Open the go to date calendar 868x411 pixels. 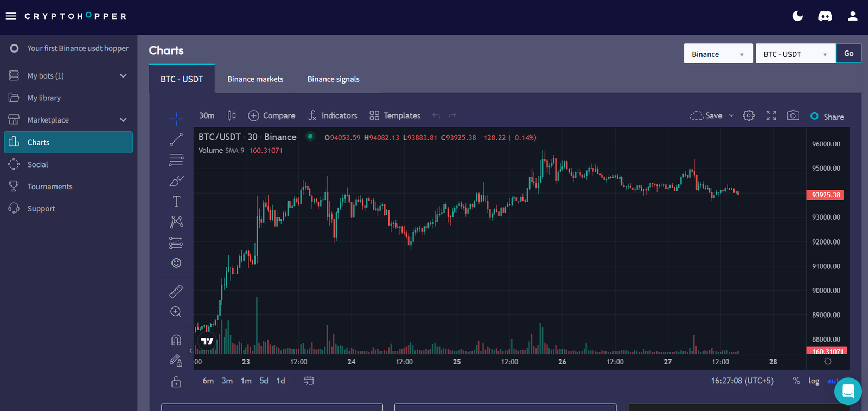point(309,381)
